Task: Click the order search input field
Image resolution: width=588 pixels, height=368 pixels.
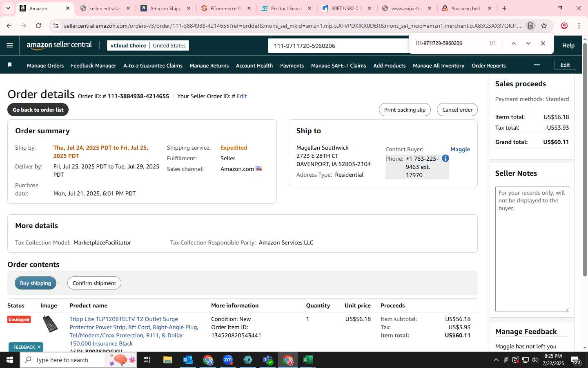Action: point(339,45)
